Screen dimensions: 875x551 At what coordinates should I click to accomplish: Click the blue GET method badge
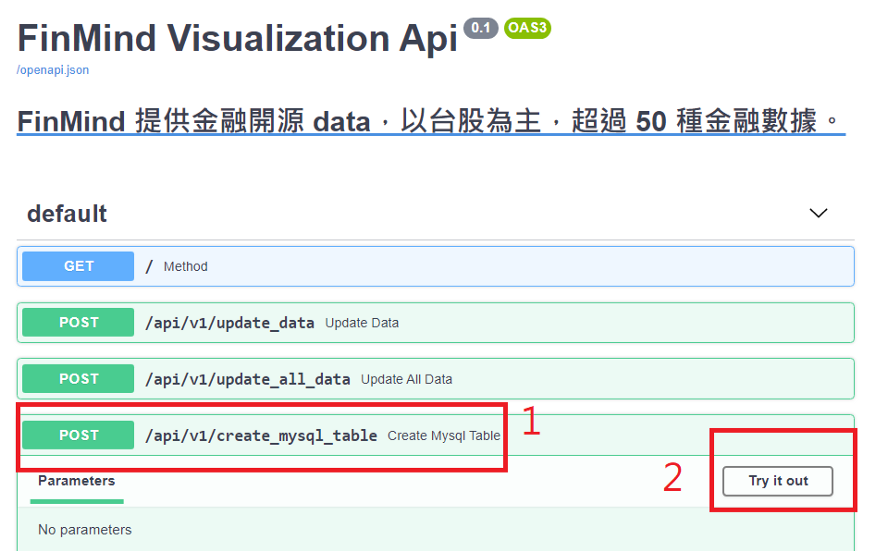(x=78, y=266)
